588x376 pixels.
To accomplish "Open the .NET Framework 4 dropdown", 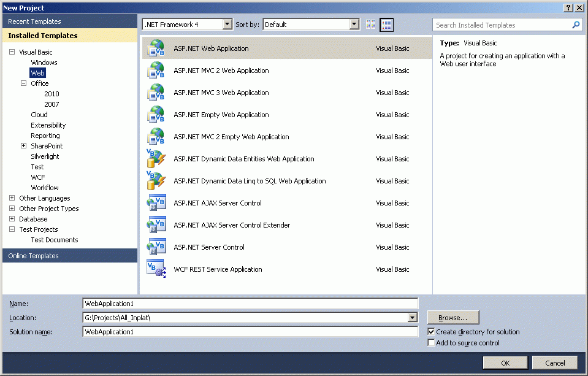I will [x=227, y=25].
